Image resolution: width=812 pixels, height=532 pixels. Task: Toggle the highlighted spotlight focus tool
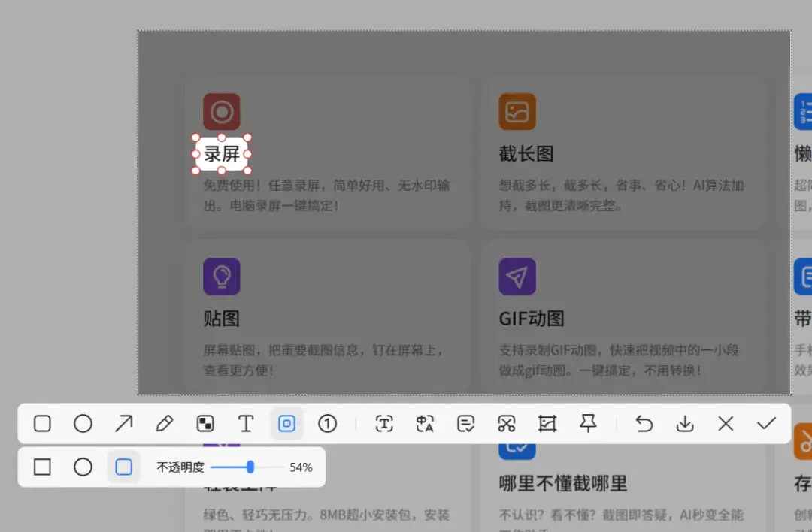click(x=287, y=424)
